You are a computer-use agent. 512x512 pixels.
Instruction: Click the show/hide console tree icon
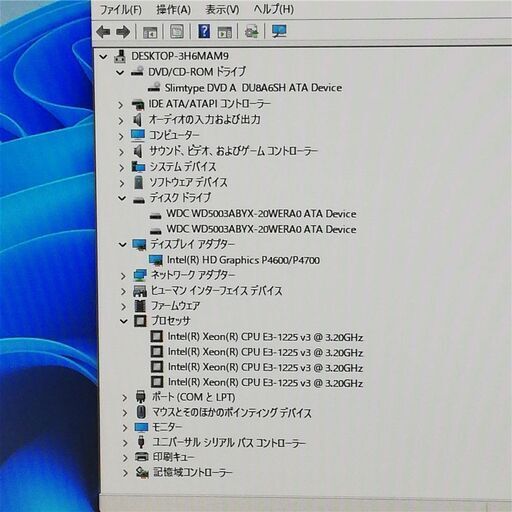tap(150, 32)
